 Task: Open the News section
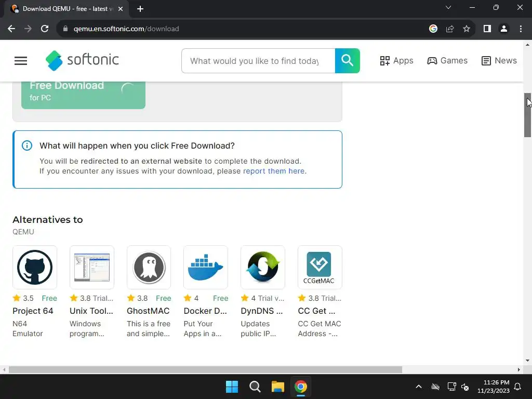tap(499, 61)
